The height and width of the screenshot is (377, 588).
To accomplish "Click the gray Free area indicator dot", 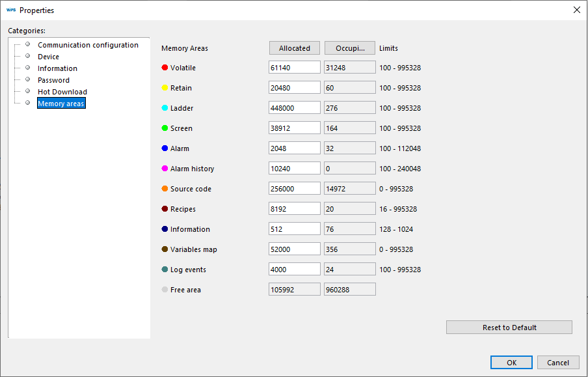I will (x=165, y=289).
